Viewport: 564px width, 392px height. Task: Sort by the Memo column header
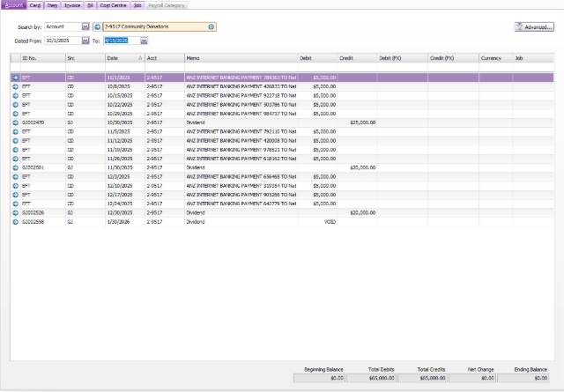point(241,58)
